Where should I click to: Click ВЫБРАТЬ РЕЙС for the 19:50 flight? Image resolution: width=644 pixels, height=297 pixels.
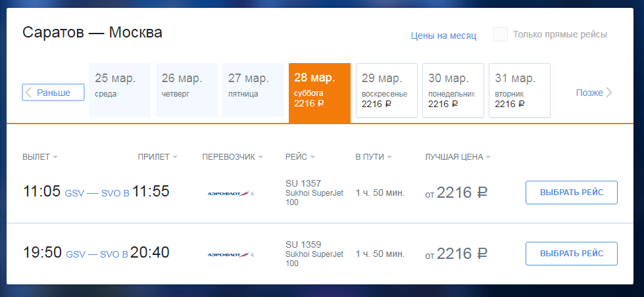point(571,254)
